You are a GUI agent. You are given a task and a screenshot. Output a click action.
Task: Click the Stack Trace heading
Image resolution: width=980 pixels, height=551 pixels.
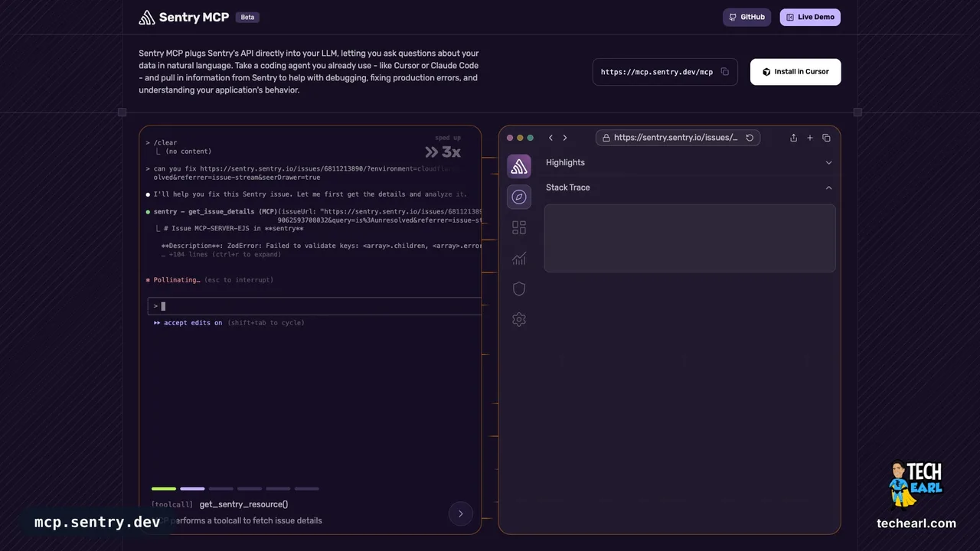tap(568, 187)
